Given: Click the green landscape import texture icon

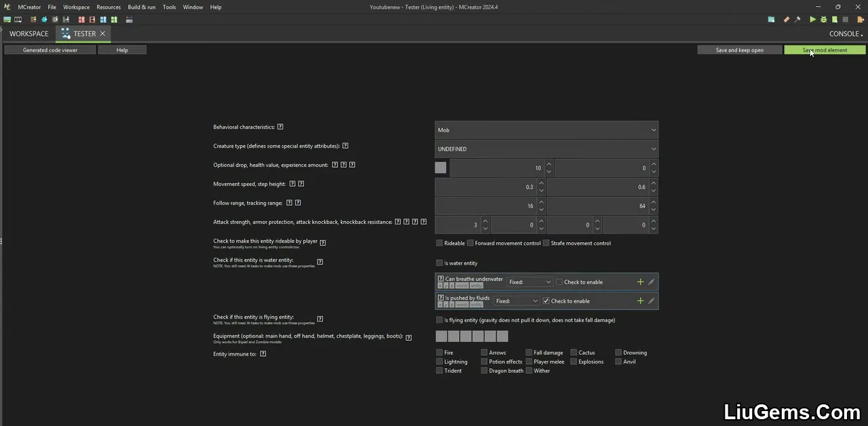Looking at the screenshot, I should (x=7, y=20).
